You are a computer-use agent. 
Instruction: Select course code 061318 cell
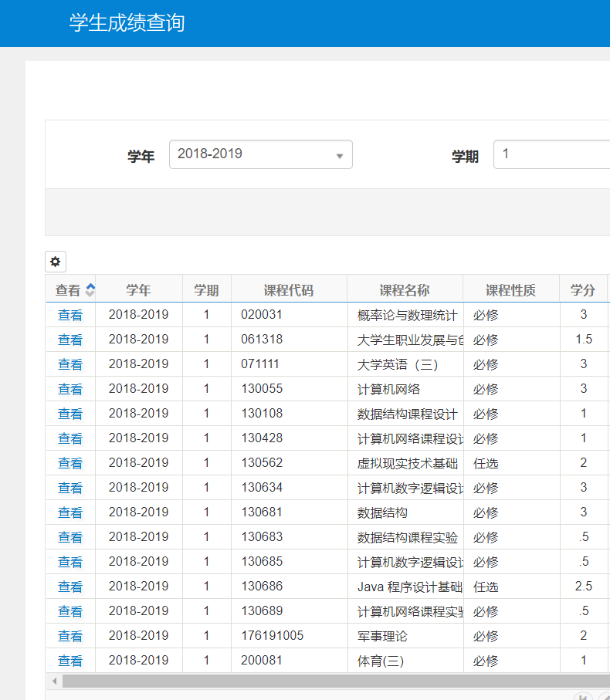click(x=290, y=340)
